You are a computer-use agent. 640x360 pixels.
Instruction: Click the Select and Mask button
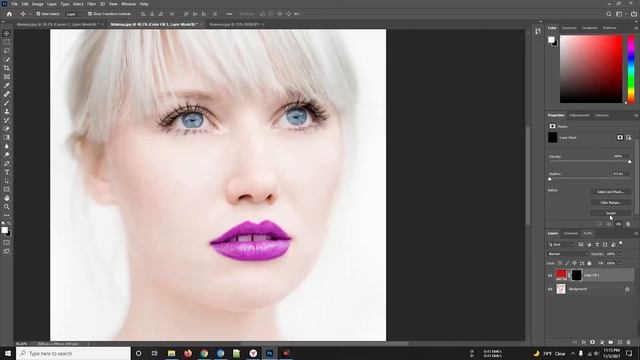(611, 191)
